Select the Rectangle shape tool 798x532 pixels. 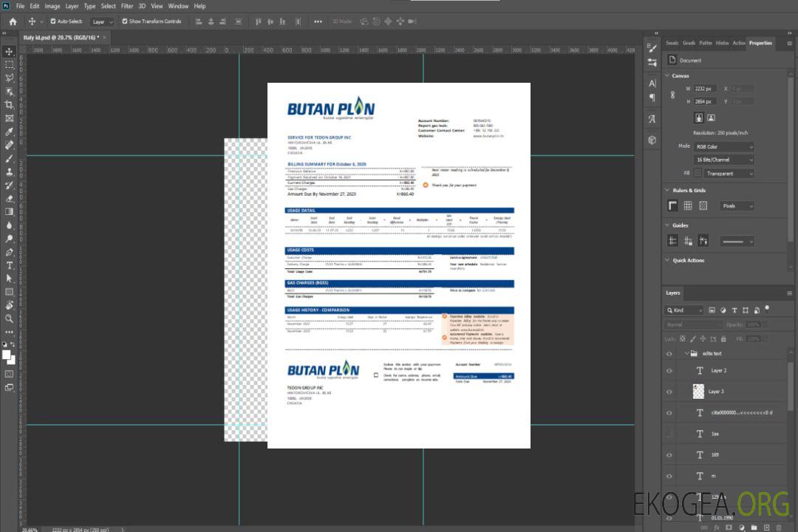tap(9, 292)
